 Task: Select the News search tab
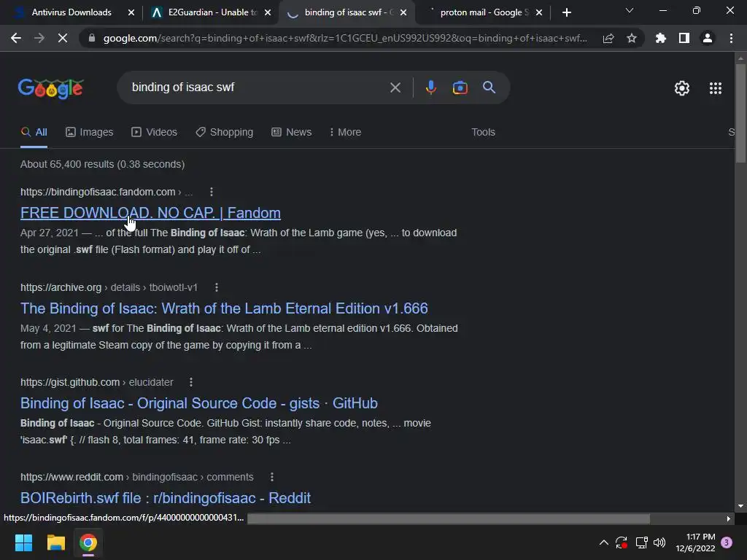pyautogui.click(x=292, y=133)
